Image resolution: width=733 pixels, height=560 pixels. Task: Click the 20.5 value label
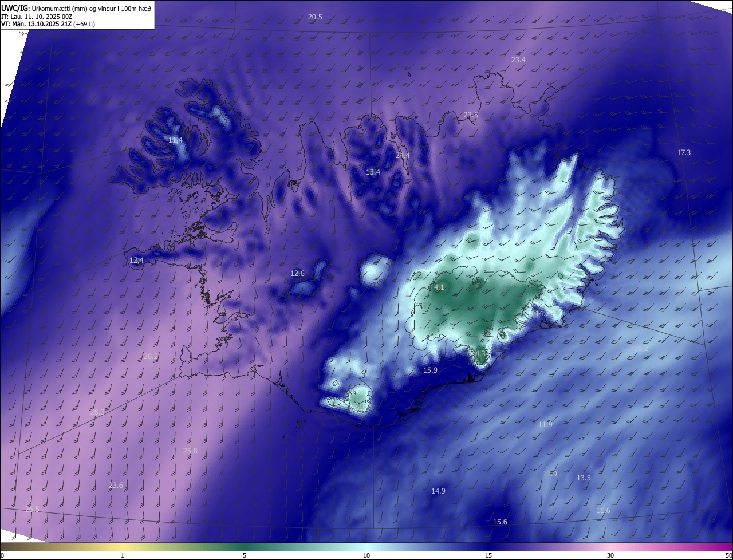tap(315, 17)
